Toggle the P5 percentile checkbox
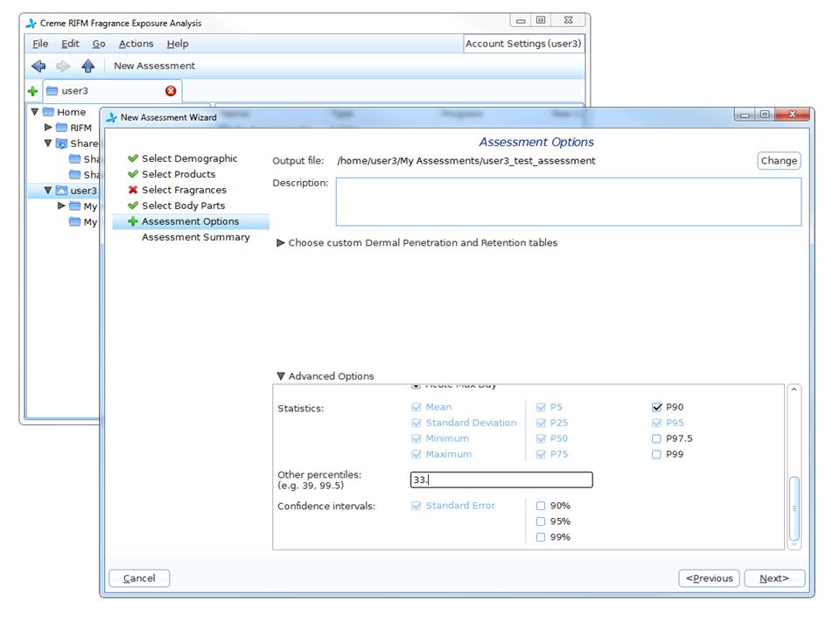 click(x=541, y=407)
